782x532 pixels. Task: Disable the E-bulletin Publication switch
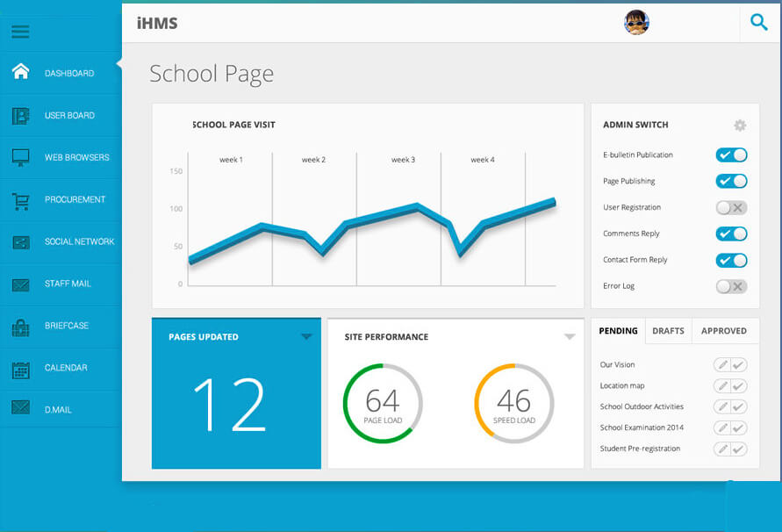click(x=731, y=155)
